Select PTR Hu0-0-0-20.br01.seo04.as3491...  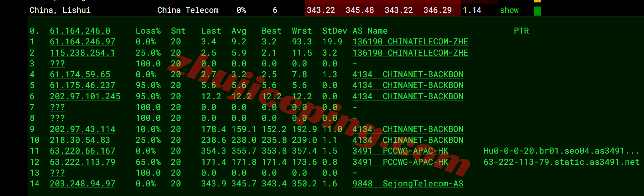coord(561,151)
